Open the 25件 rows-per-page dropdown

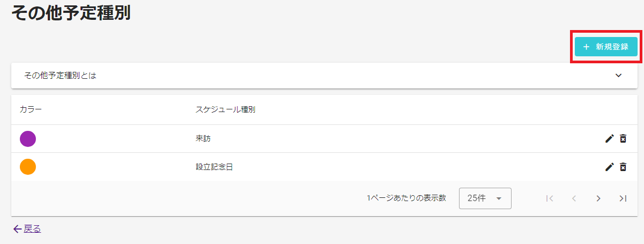point(485,198)
